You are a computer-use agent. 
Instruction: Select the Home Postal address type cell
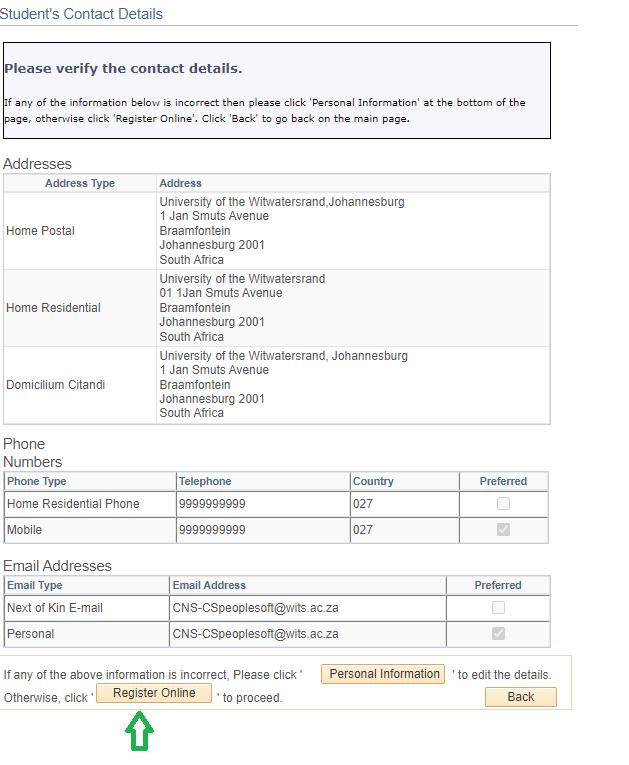[41, 231]
